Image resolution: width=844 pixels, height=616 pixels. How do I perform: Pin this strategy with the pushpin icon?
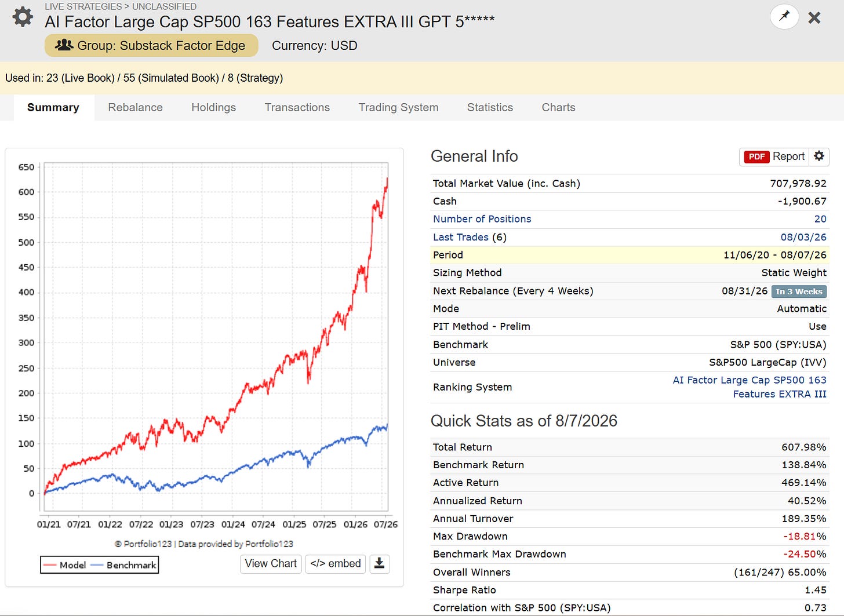coord(784,16)
